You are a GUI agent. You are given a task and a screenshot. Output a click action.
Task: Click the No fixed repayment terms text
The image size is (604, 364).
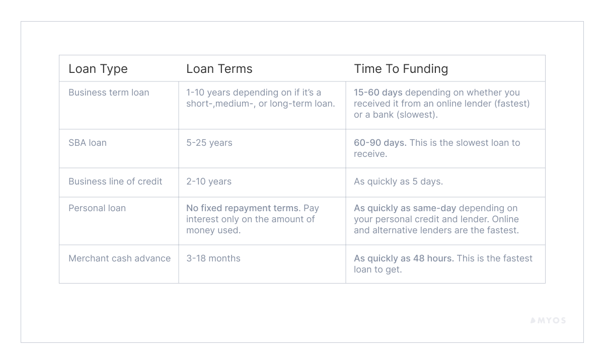tap(243, 208)
